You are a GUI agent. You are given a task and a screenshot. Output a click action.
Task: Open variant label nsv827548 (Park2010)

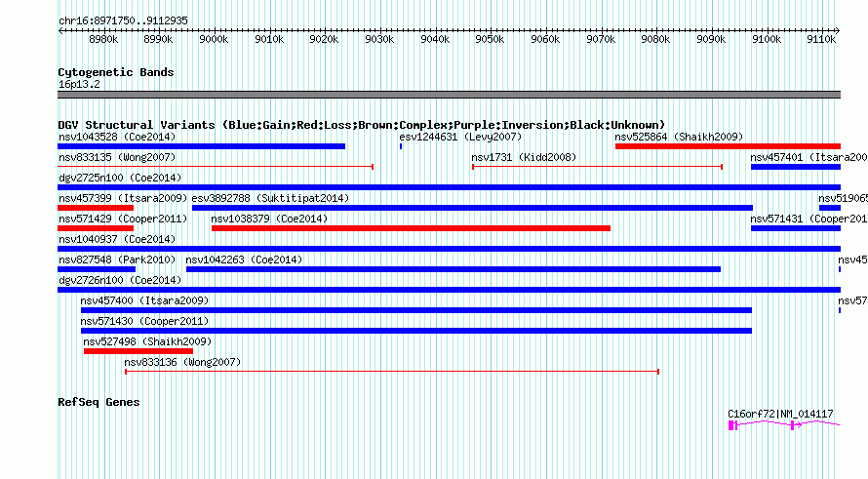tap(117, 259)
